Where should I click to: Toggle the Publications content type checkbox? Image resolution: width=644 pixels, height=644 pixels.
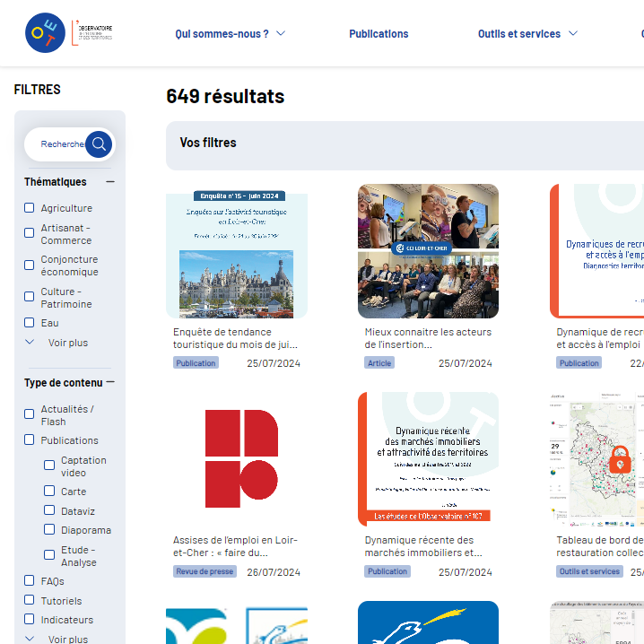coord(30,440)
